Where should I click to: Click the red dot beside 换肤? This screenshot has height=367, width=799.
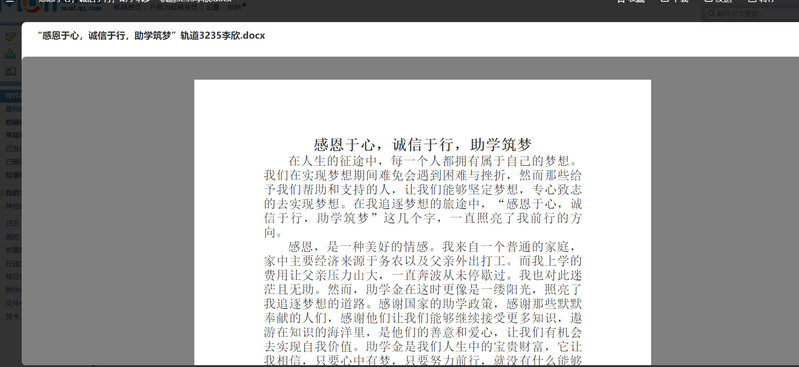(x=244, y=5)
